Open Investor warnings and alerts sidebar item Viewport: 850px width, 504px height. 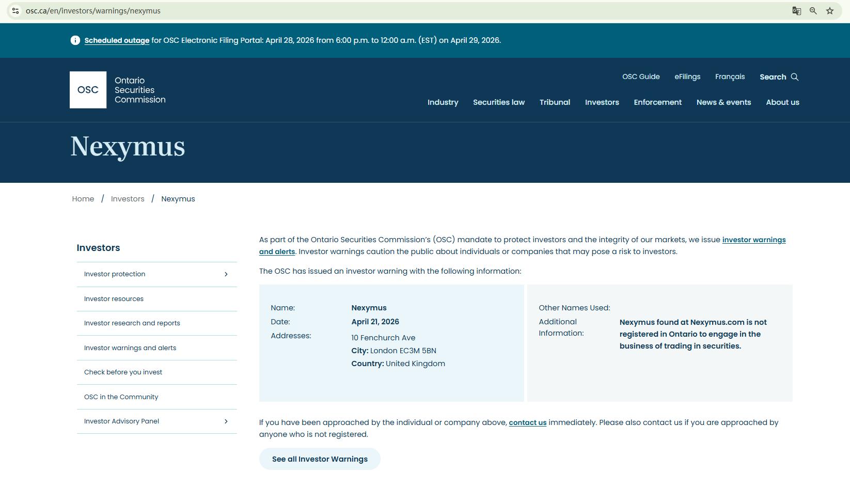[x=157, y=348]
